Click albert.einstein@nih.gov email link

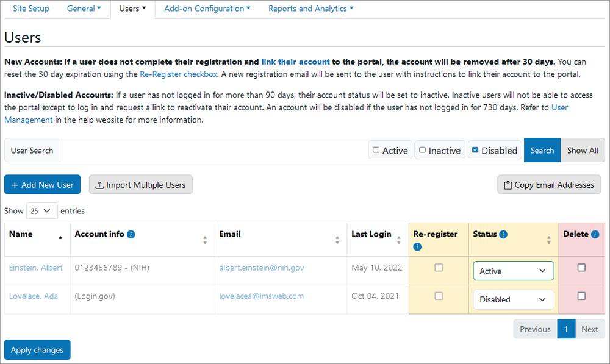pos(262,268)
